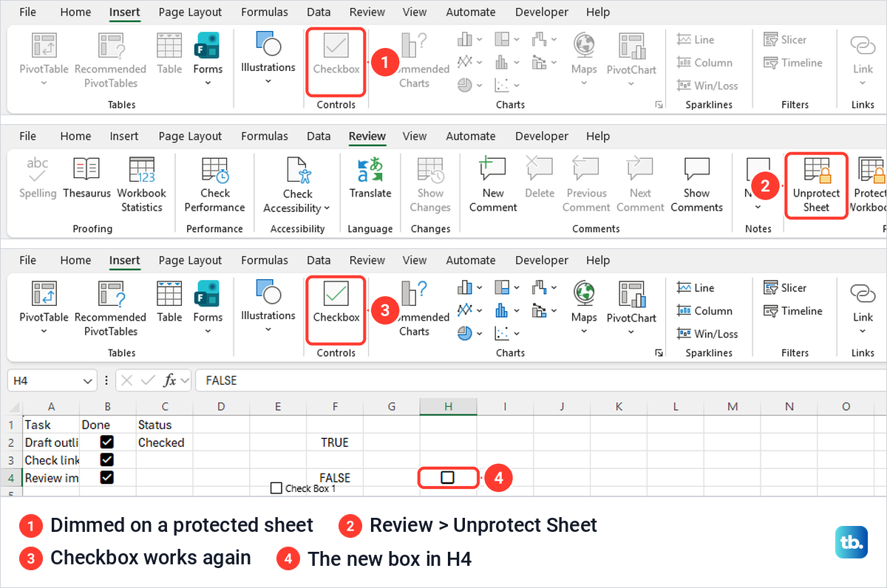Click the Show Changes icon
The image size is (887, 588).
pos(430,169)
